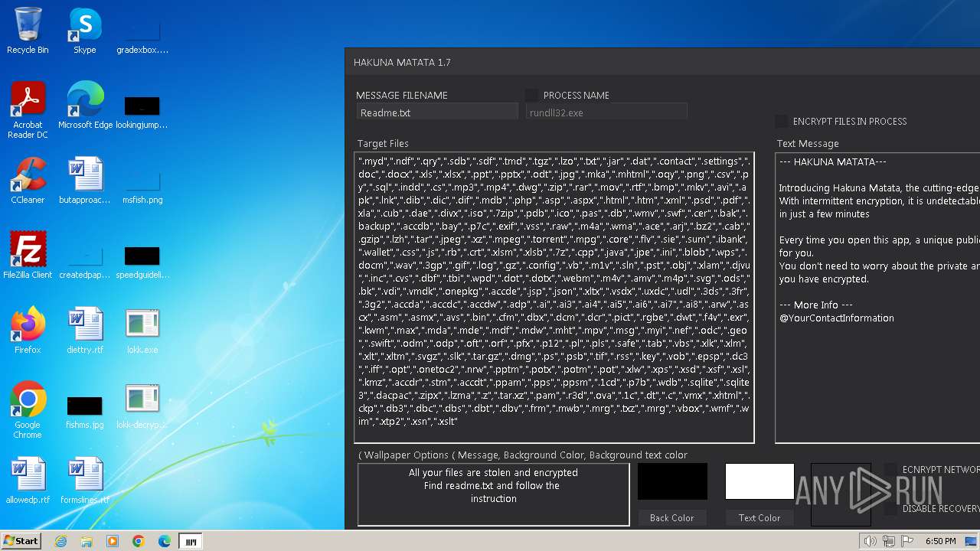The image size is (980, 551).
Task: Select the butapproac Word document
Action: pos(85,181)
